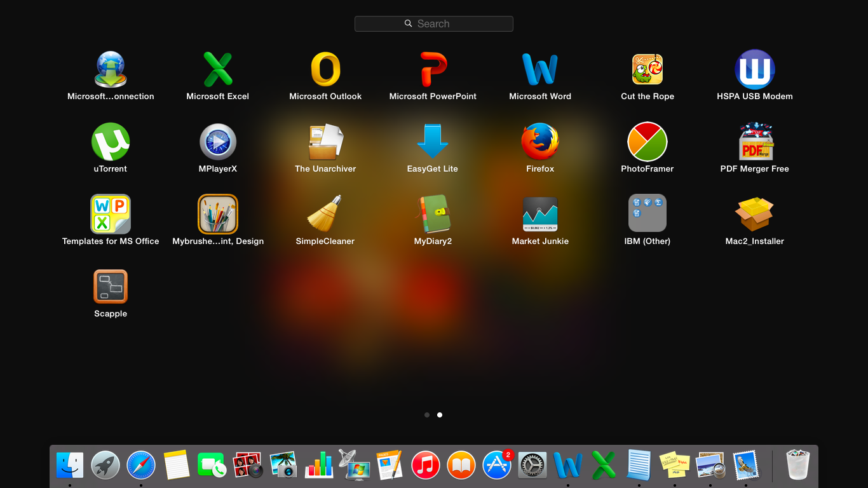Click the Launchpad rocket icon in Dock
This screenshot has width=868, height=488.
(x=105, y=465)
